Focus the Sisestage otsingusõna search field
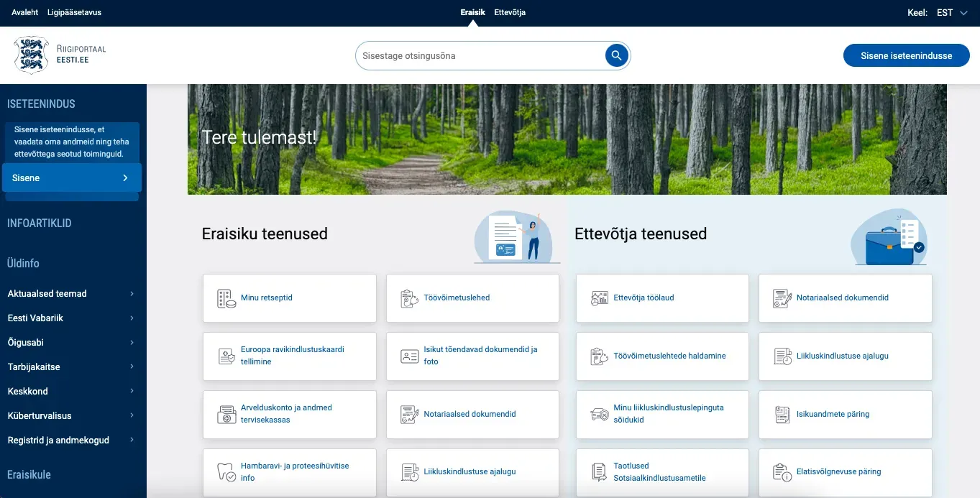This screenshot has width=980, height=498. coord(480,55)
